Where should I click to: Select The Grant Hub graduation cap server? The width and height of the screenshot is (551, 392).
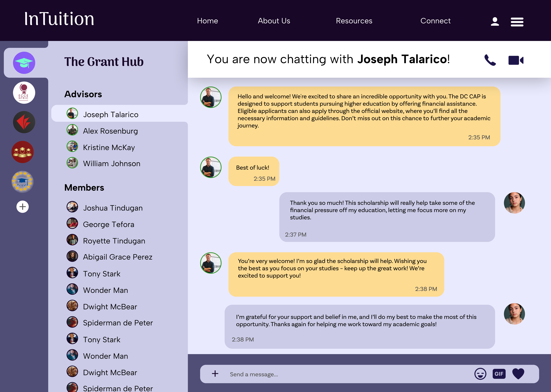point(24,63)
